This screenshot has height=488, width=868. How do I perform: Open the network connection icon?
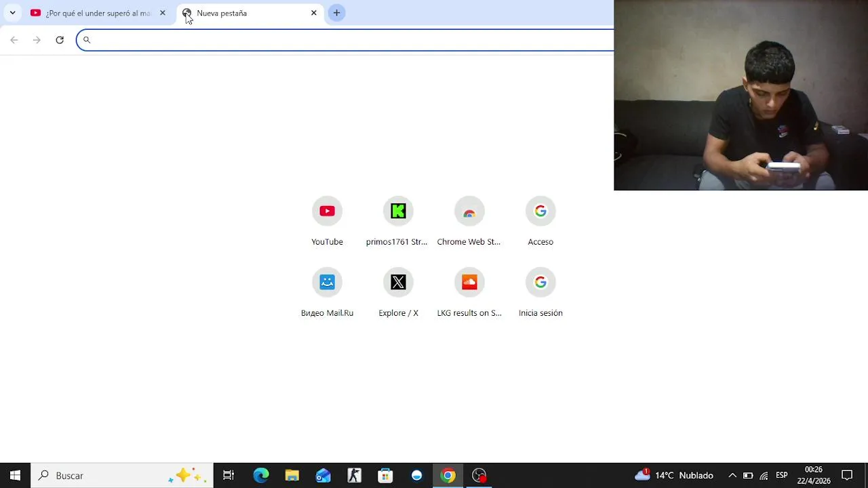click(x=764, y=475)
